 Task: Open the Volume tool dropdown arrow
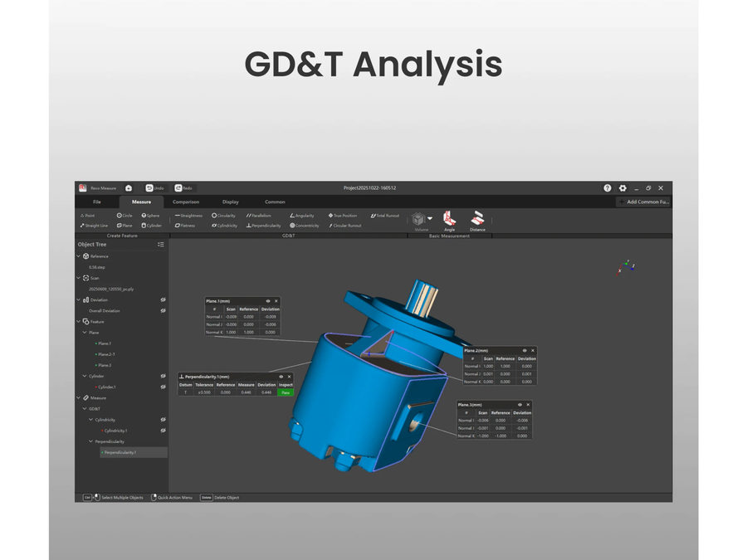click(x=430, y=218)
